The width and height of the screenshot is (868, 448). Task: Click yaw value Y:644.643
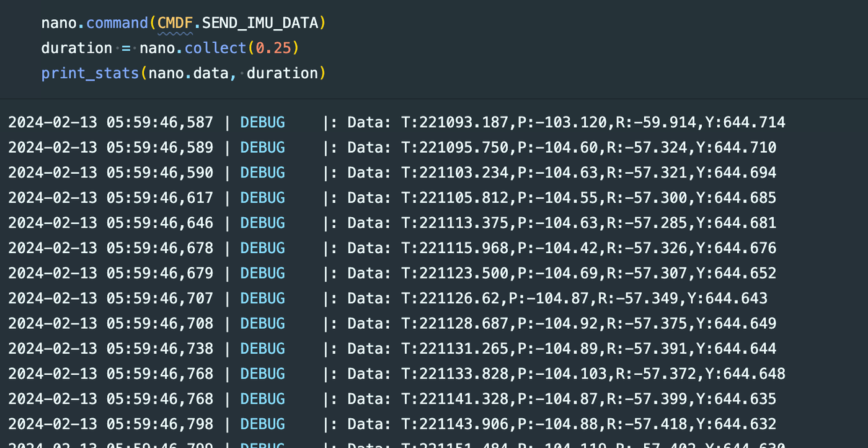(x=728, y=298)
